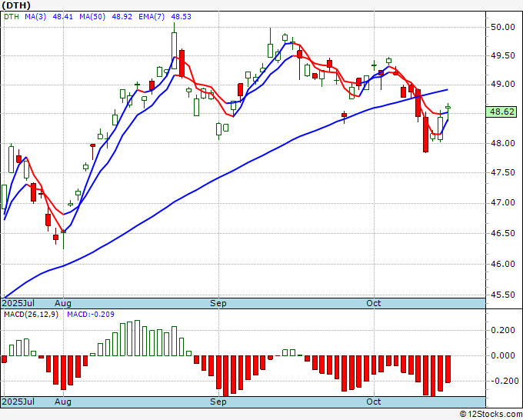Click the MACD(26,12,9) indicator label
The width and height of the screenshot is (523, 420).
31,315
